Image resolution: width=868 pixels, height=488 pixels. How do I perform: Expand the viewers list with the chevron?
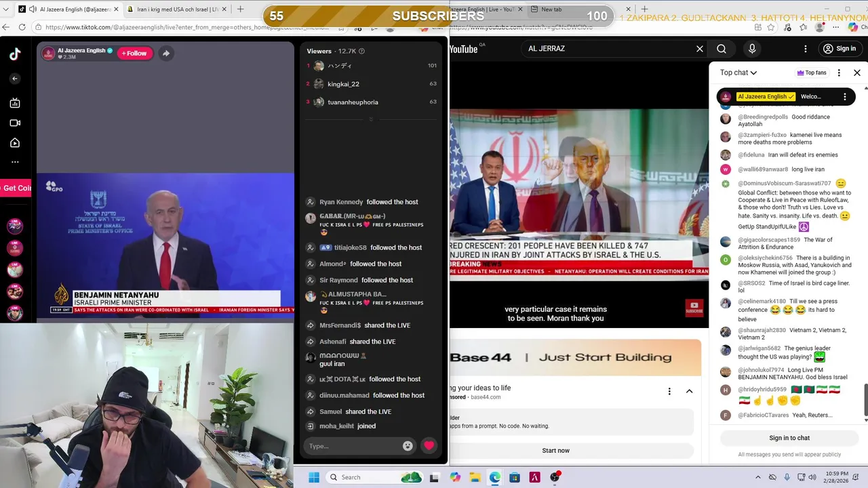pyautogui.click(x=370, y=119)
